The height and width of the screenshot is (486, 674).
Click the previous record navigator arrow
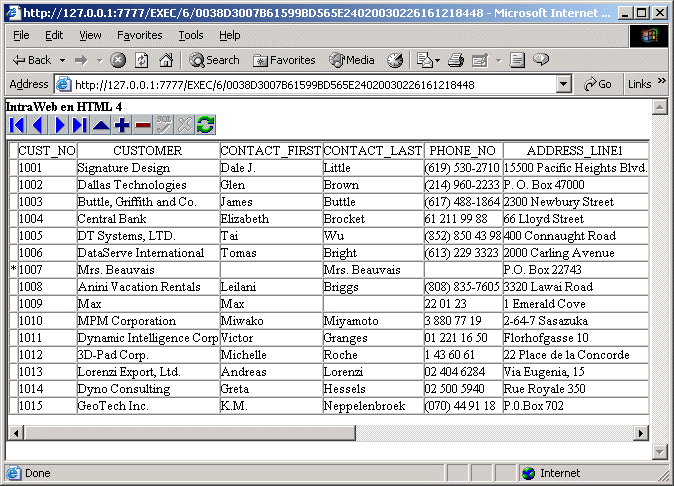click(38, 125)
